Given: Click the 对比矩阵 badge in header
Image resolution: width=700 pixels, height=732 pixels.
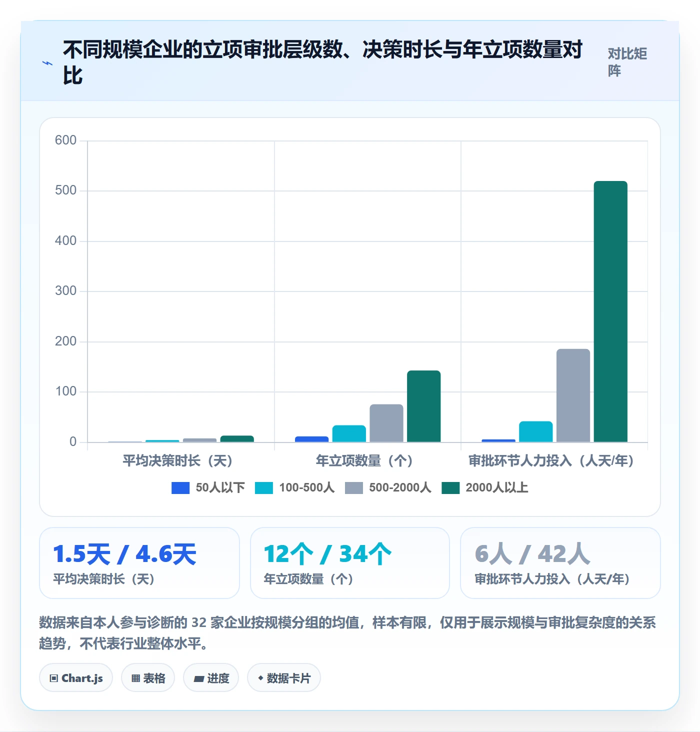Looking at the screenshot, I should [x=627, y=62].
